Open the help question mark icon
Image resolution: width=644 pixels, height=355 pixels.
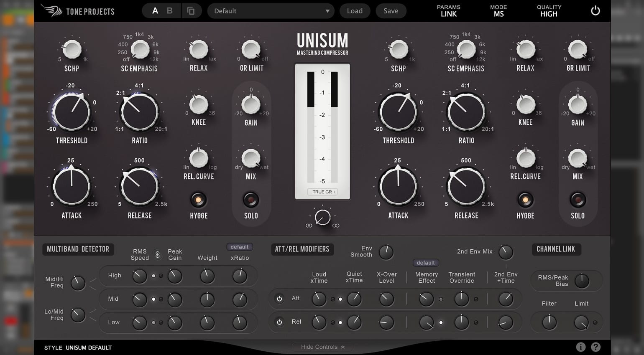[x=596, y=347]
